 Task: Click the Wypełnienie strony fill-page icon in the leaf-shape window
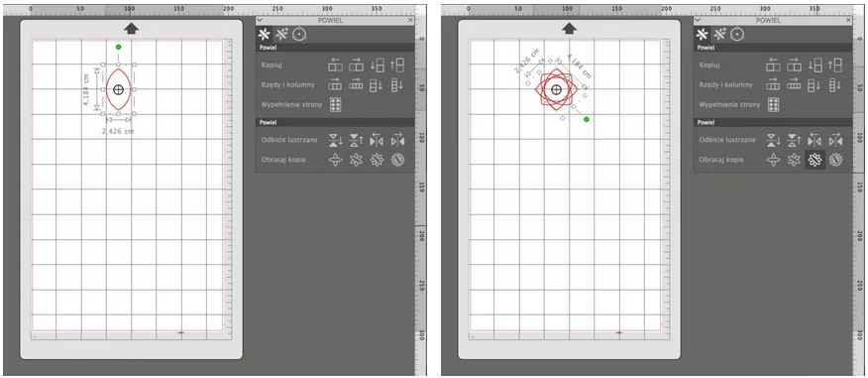point(336,104)
